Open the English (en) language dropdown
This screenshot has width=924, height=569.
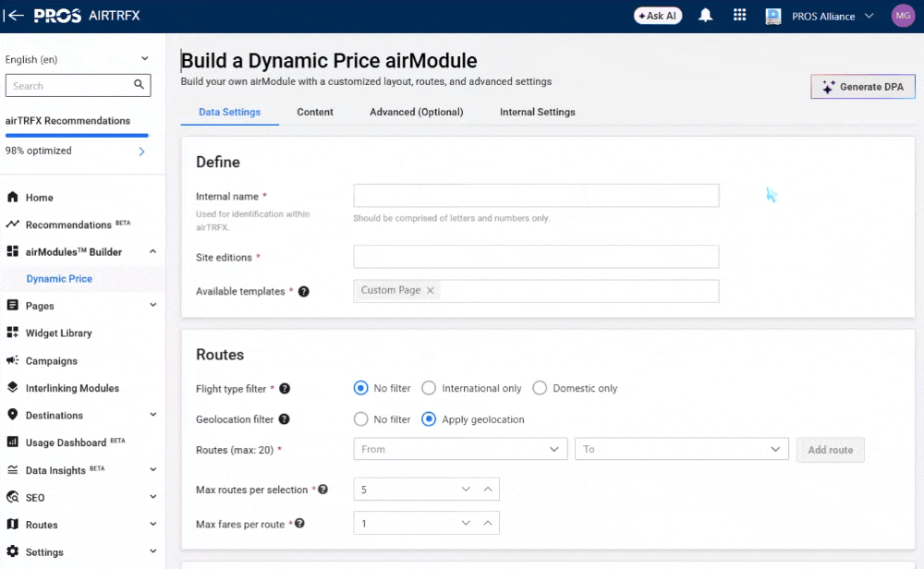coord(77,59)
